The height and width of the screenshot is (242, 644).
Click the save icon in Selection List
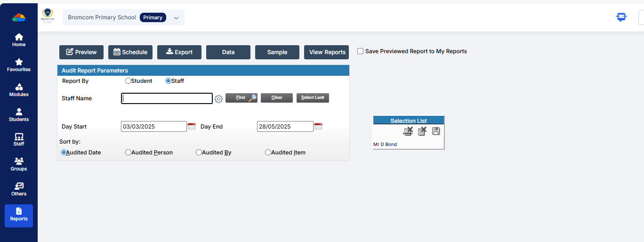(436, 131)
